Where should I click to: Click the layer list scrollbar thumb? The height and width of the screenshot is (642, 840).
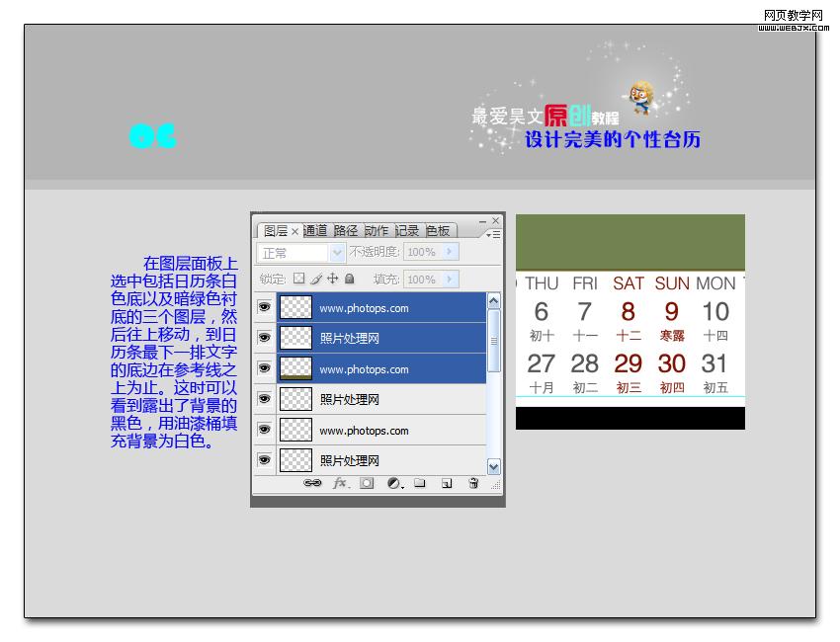(494, 341)
